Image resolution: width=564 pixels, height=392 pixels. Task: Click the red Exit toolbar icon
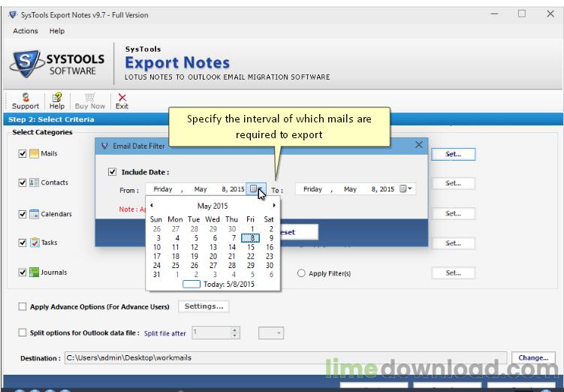[x=122, y=98]
